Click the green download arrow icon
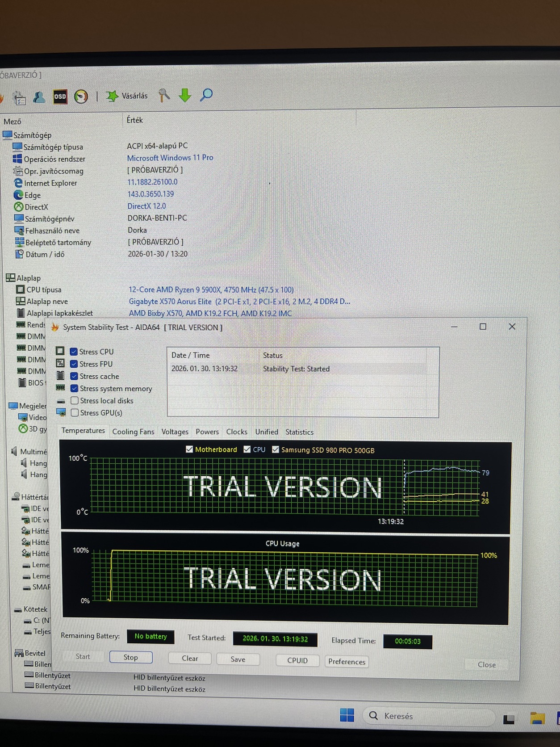 (185, 95)
